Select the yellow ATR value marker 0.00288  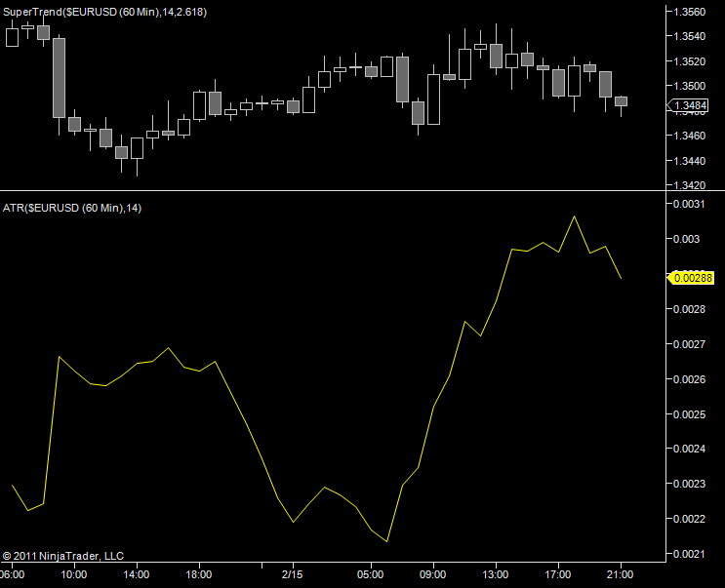pyautogui.click(x=690, y=278)
